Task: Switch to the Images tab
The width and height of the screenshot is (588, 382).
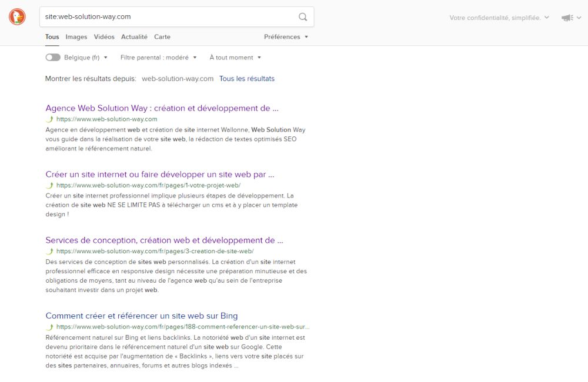Action: pos(76,37)
